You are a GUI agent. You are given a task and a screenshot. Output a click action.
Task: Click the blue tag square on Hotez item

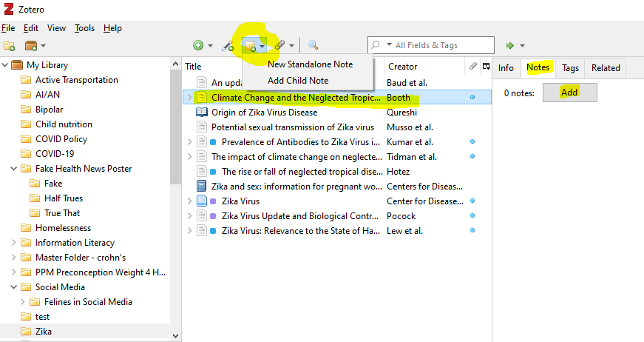[213, 172]
